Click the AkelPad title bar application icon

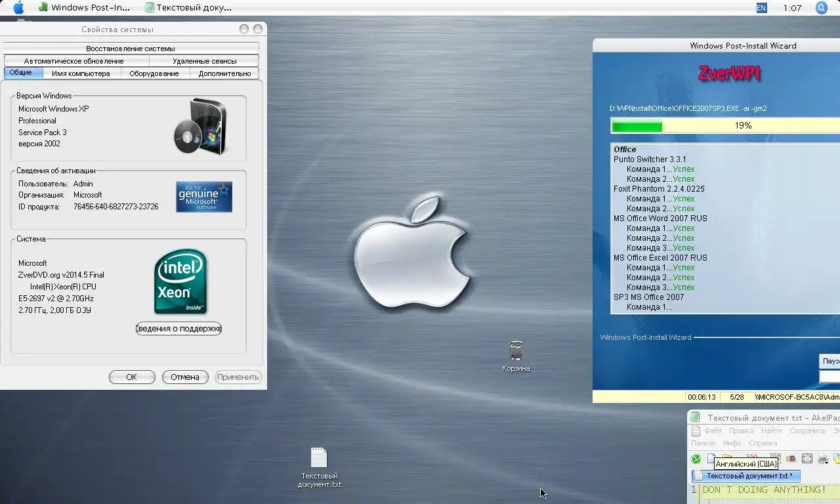[x=695, y=418]
